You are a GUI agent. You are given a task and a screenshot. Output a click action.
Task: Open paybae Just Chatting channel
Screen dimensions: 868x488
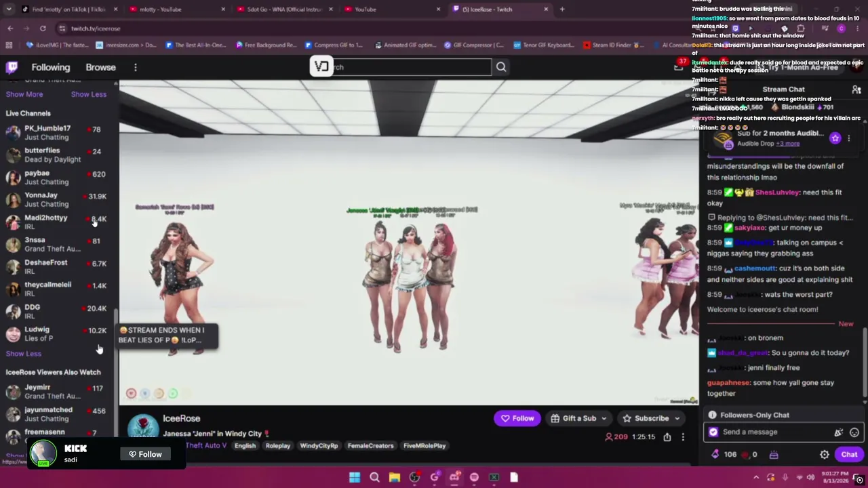click(x=59, y=178)
